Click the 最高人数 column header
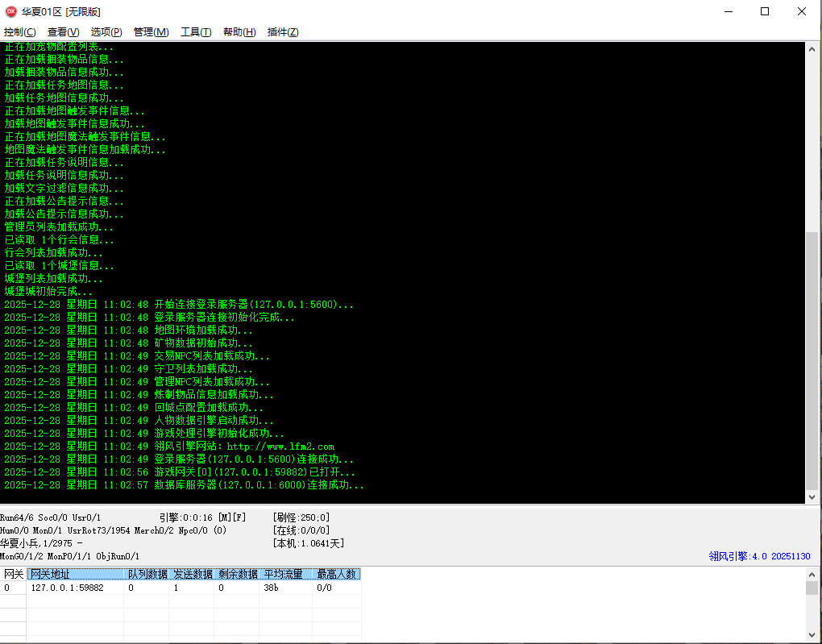This screenshot has height=644, width=822. click(336, 574)
